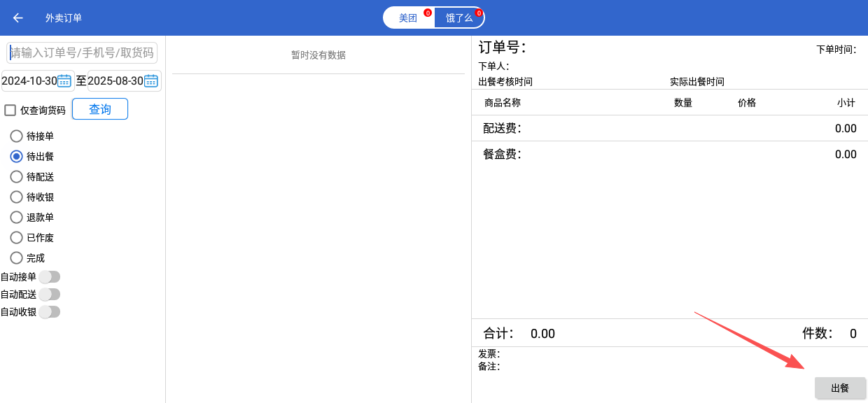Open calendar for end date 2025-08-30
Image resolution: width=868 pixels, height=403 pixels.
pos(151,81)
